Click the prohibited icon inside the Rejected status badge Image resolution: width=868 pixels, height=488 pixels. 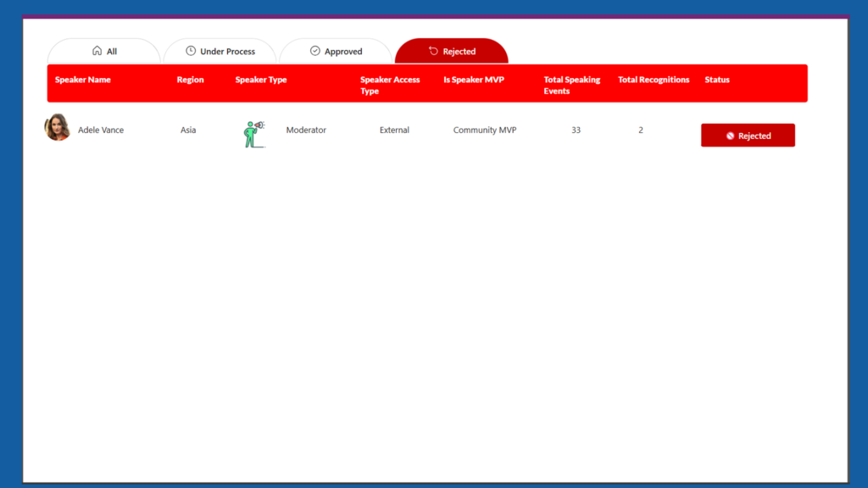pyautogui.click(x=730, y=136)
